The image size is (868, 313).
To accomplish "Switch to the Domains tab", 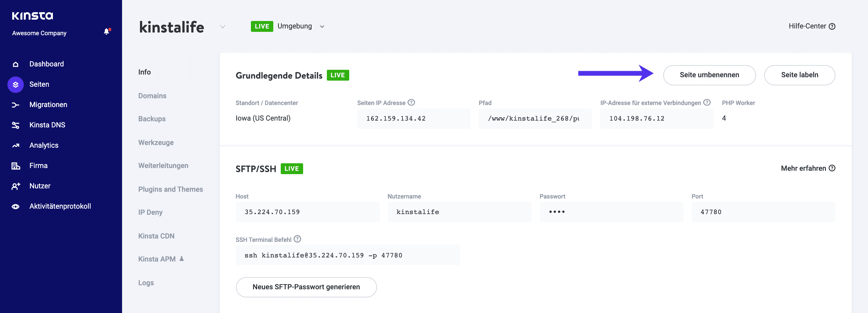I will [x=152, y=96].
